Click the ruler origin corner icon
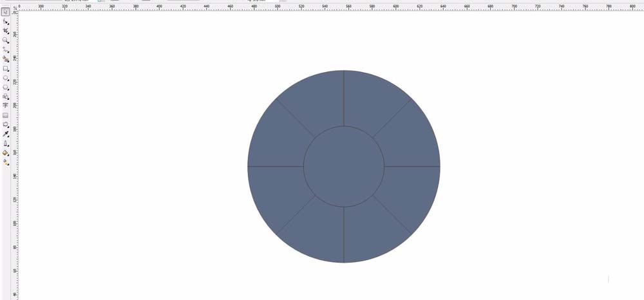The image size is (644, 300). pos(15,7)
